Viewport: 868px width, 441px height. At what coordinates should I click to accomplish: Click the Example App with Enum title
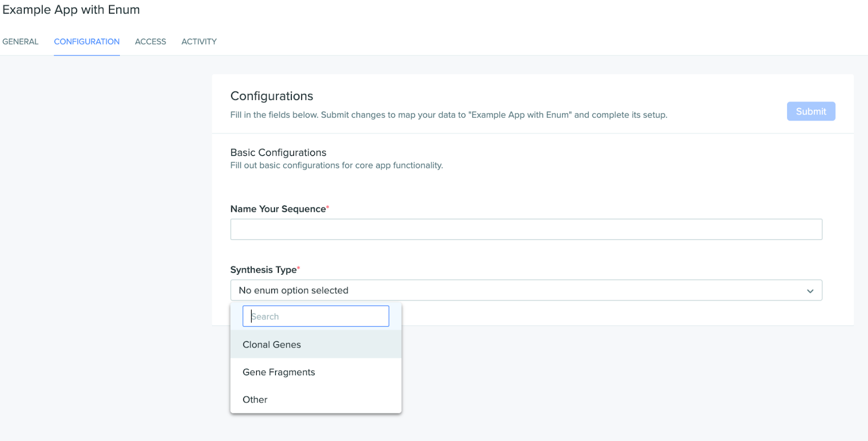coord(71,10)
